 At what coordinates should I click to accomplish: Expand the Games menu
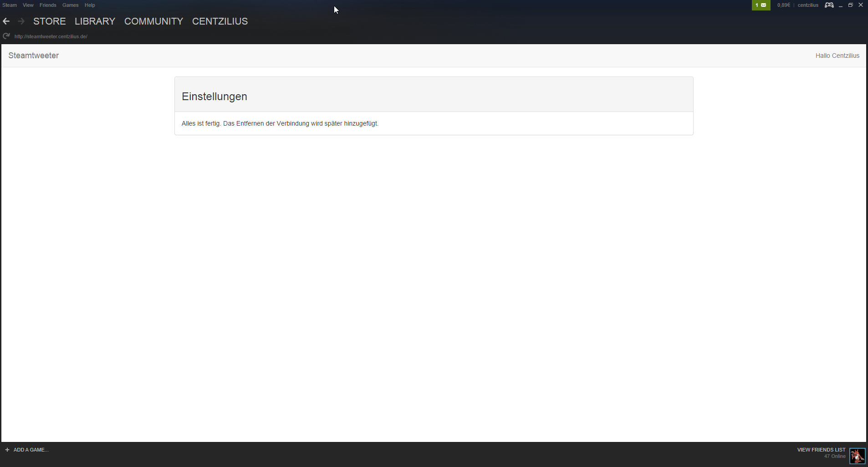click(70, 5)
